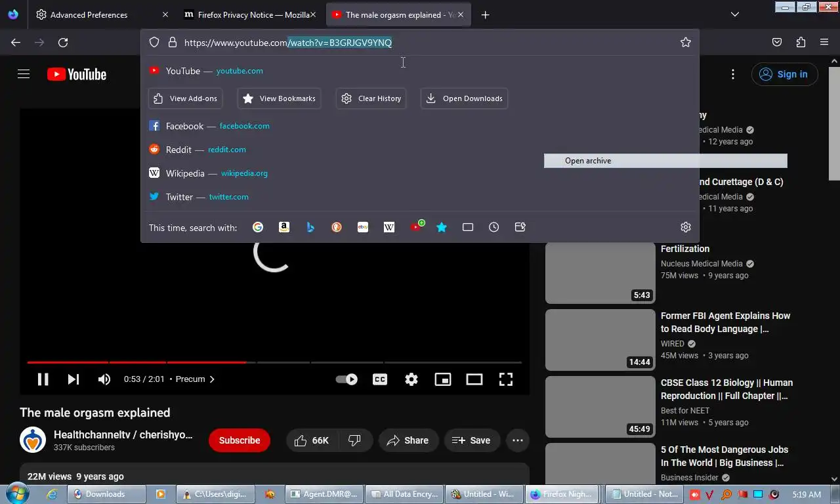Viewport: 840px width, 504px height.
Task: Click the View Add-ons button
Action: click(x=185, y=98)
